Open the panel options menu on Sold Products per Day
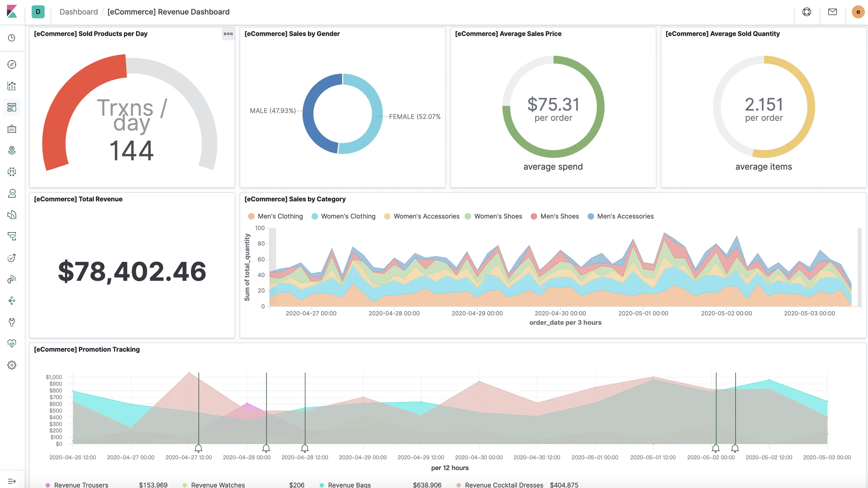 coord(228,34)
